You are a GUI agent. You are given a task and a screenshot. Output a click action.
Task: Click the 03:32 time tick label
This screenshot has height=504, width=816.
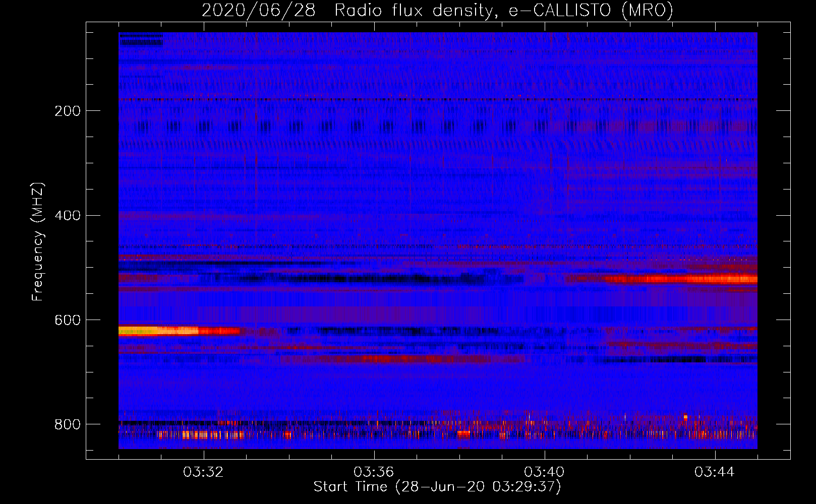[x=203, y=472]
